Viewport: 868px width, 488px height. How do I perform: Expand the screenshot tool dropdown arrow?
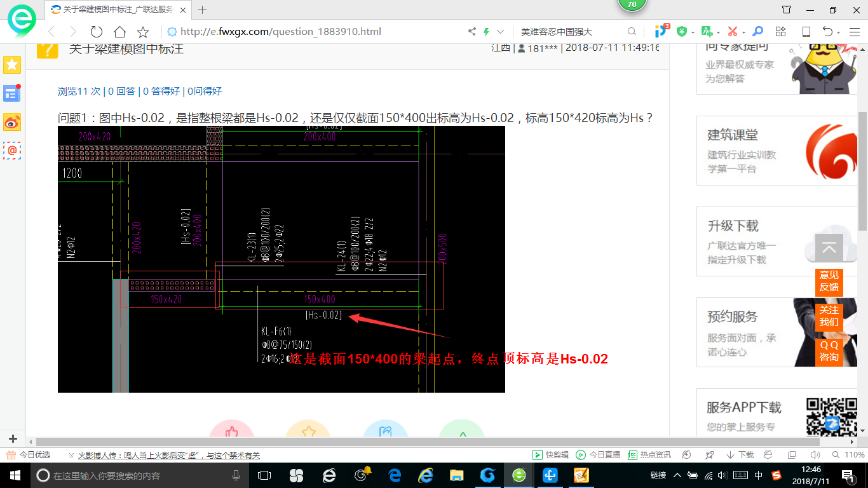tap(743, 32)
